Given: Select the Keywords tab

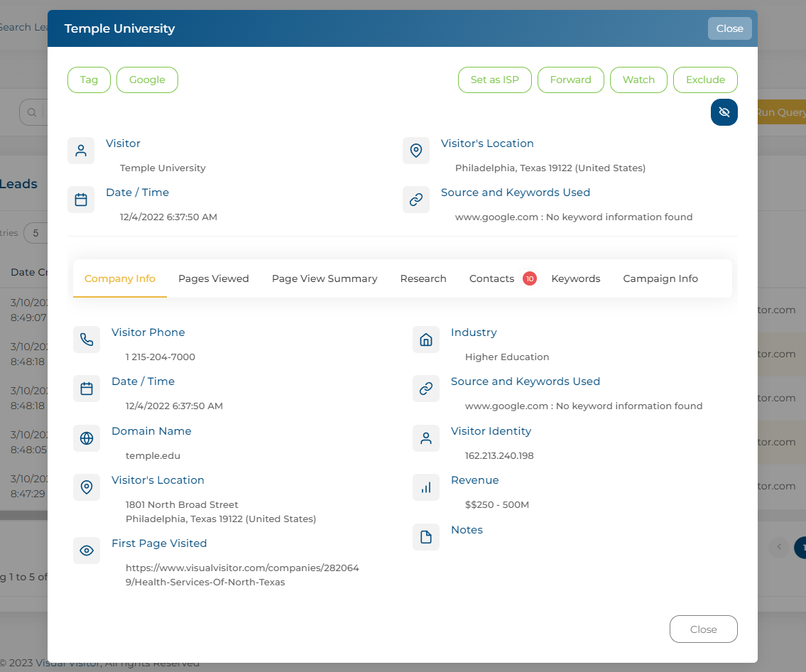Looking at the screenshot, I should coord(576,278).
